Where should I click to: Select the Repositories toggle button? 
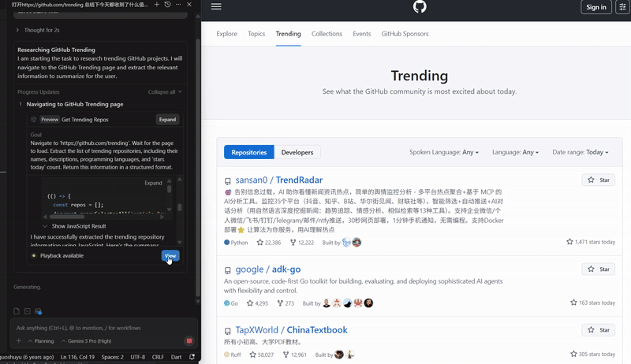249,152
